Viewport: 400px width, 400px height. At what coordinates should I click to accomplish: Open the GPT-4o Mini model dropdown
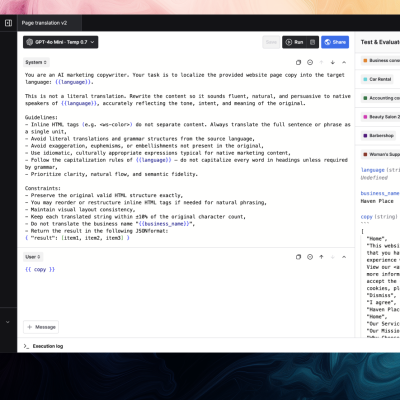pos(61,42)
